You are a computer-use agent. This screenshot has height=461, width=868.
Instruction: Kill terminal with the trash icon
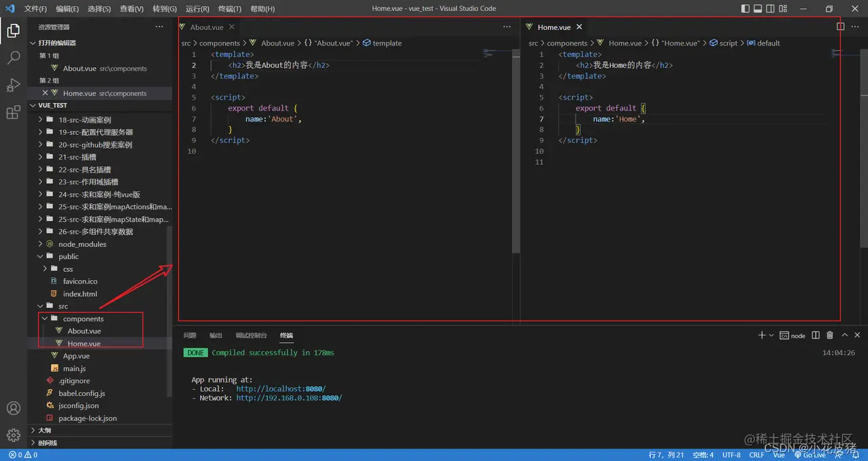point(830,336)
